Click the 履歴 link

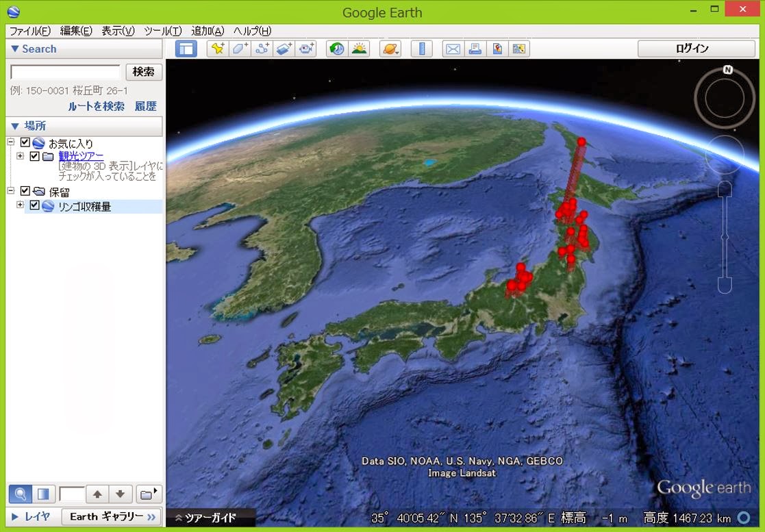coord(145,106)
